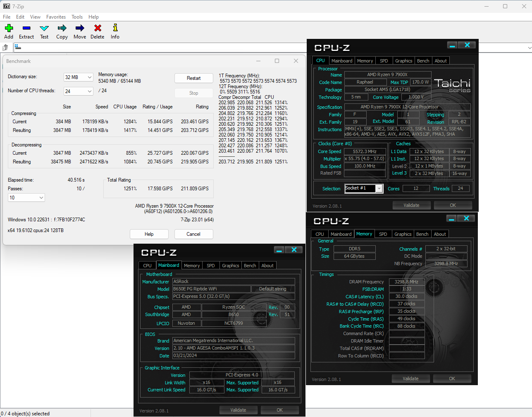
Task: Click the BIOS date 03/21/2024 field
Action: click(234, 356)
